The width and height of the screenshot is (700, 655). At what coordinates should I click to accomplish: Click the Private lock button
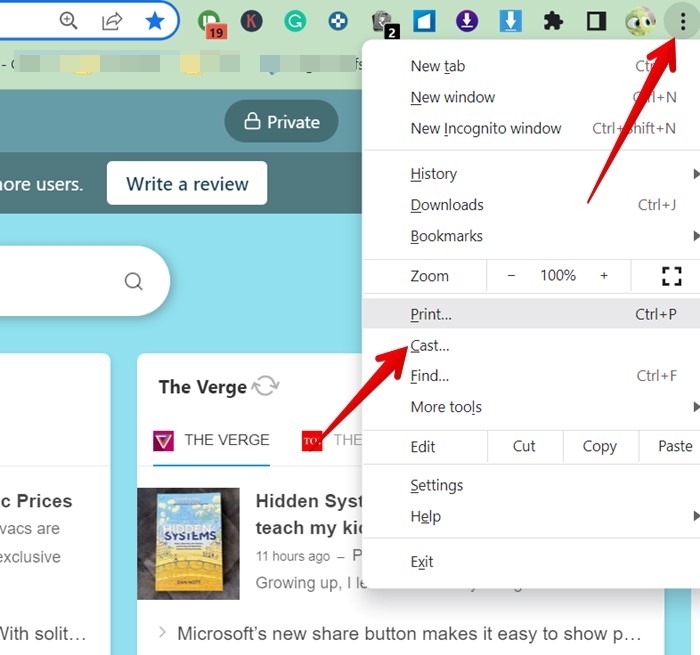281,121
